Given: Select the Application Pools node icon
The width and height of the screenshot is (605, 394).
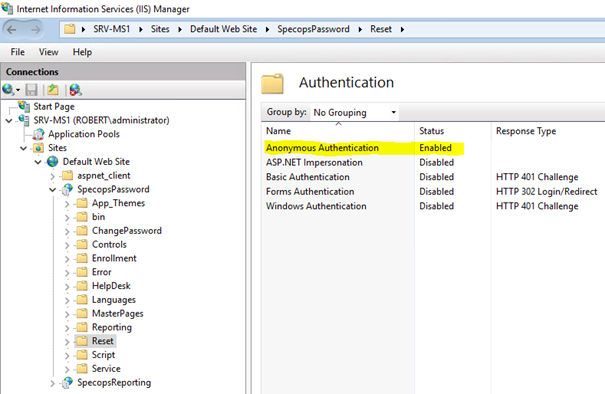Looking at the screenshot, I should click(x=38, y=134).
